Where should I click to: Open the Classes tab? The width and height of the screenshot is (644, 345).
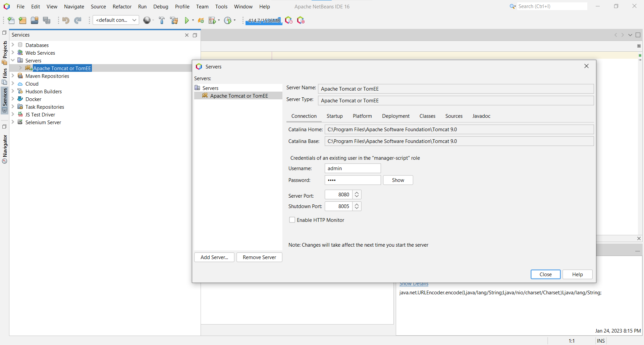pos(427,116)
